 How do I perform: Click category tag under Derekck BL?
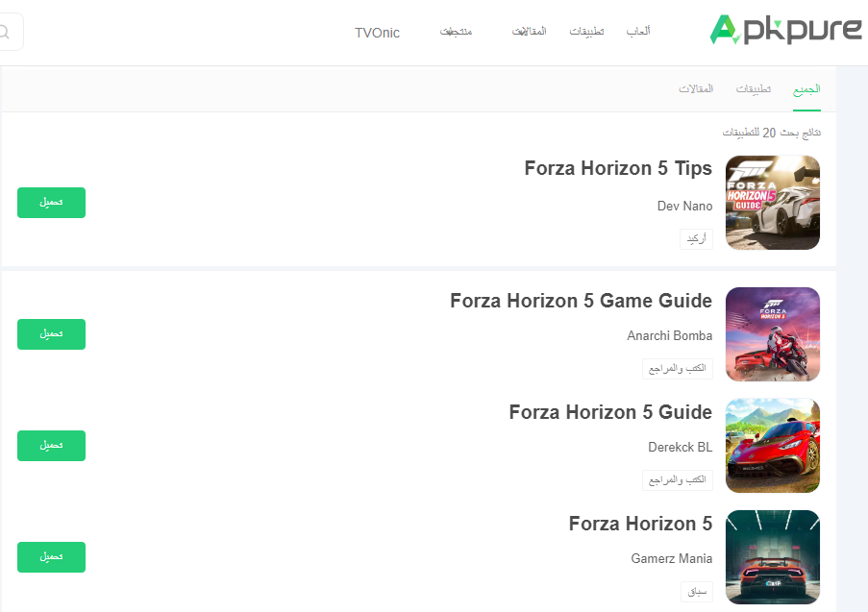click(x=678, y=480)
